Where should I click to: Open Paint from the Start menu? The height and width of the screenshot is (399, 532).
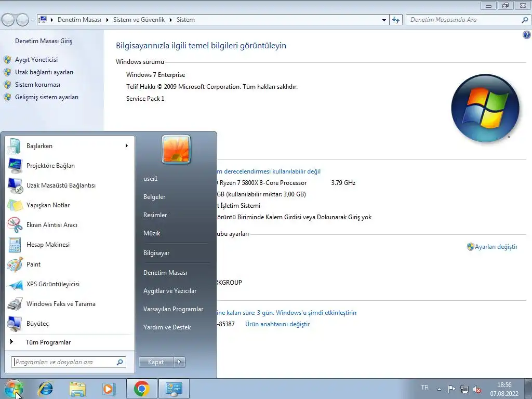pyautogui.click(x=69, y=264)
